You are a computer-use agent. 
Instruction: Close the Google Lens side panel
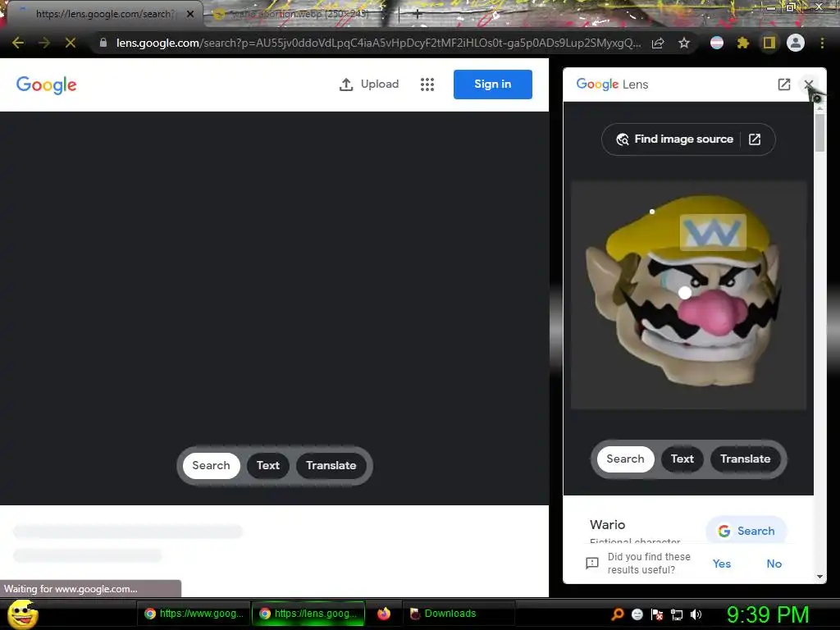click(808, 84)
